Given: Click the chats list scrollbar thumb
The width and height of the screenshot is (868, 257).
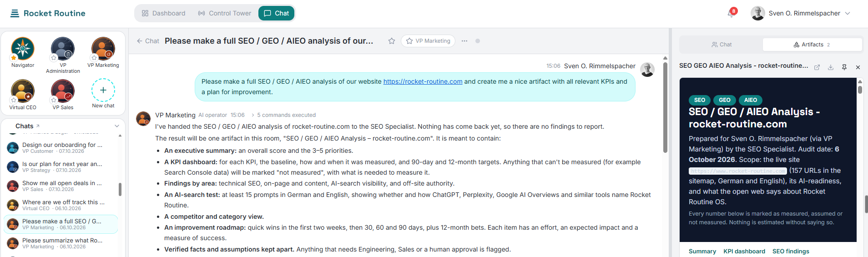Looking at the screenshot, I should (120, 189).
